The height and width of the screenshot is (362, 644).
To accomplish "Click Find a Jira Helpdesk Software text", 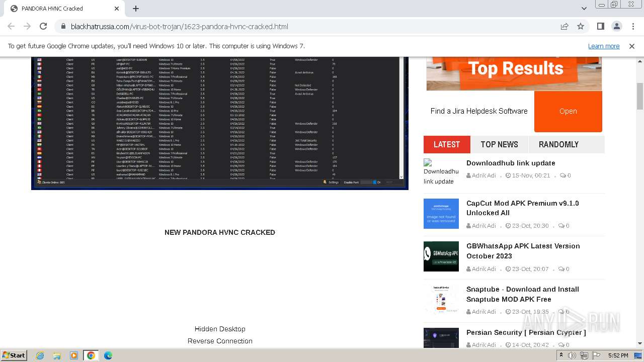I will pyautogui.click(x=479, y=111).
